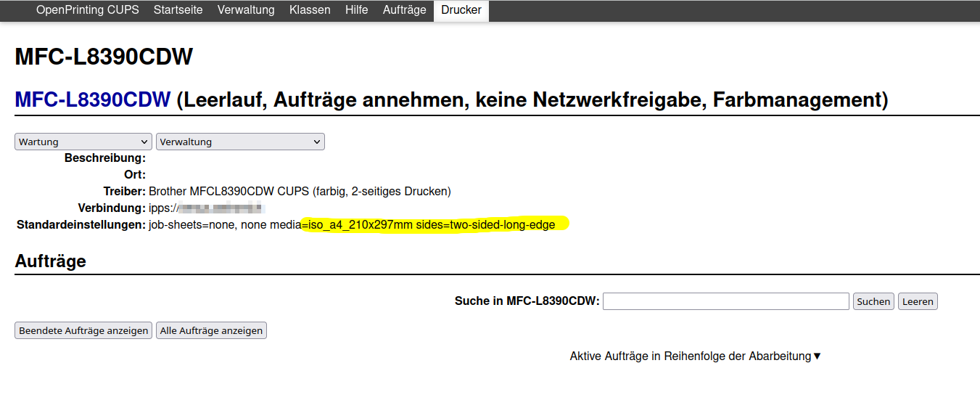Click the printer status text Leerlauf

pos(223,99)
